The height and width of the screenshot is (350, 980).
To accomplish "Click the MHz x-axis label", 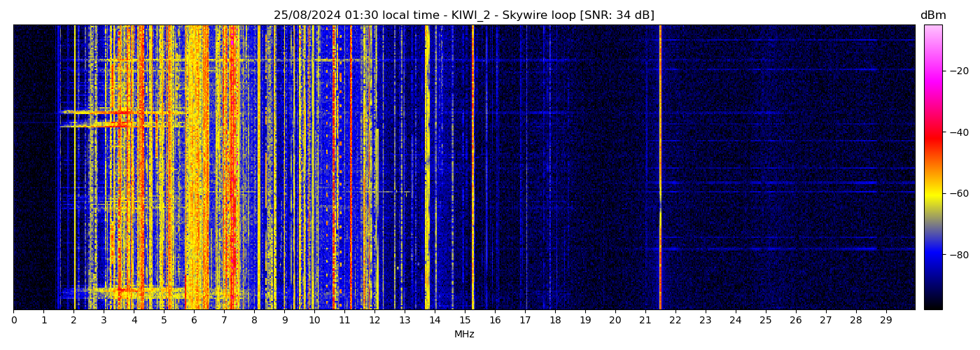I will [464, 335].
